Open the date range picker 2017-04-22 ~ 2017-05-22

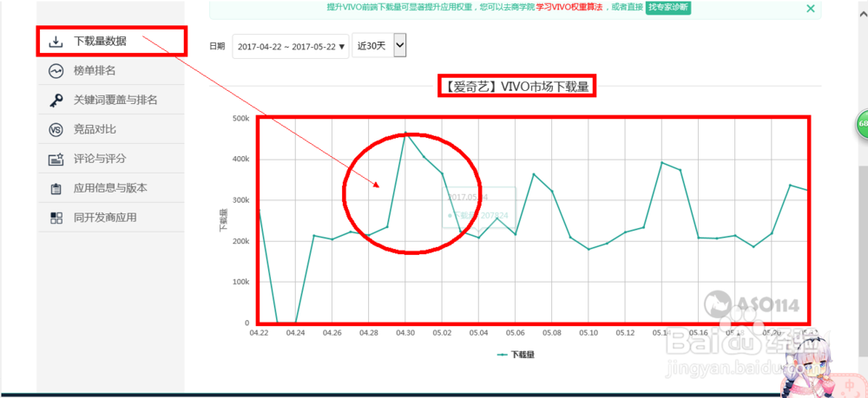click(291, 47)
